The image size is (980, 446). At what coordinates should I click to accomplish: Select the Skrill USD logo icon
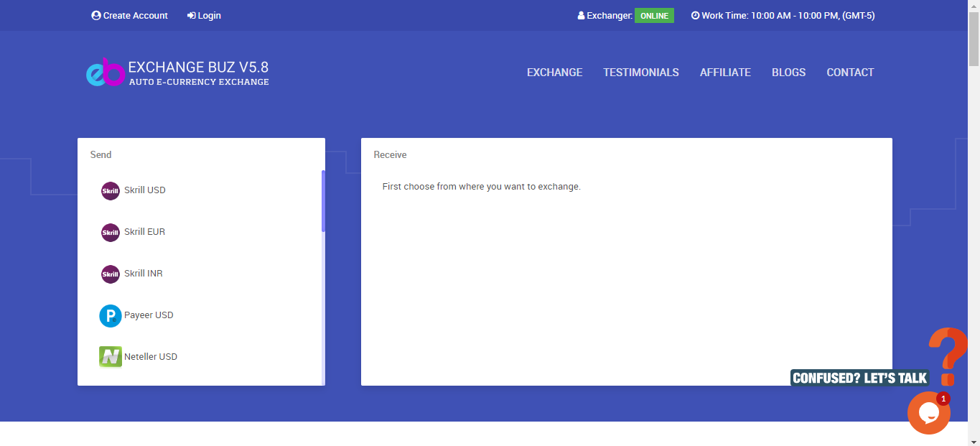tap(111, 190)
